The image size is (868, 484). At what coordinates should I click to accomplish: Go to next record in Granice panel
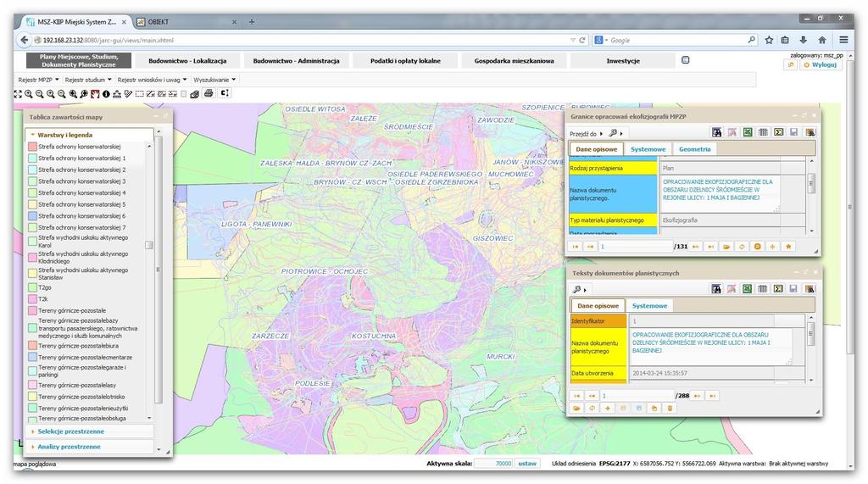(x=695, y=247)
